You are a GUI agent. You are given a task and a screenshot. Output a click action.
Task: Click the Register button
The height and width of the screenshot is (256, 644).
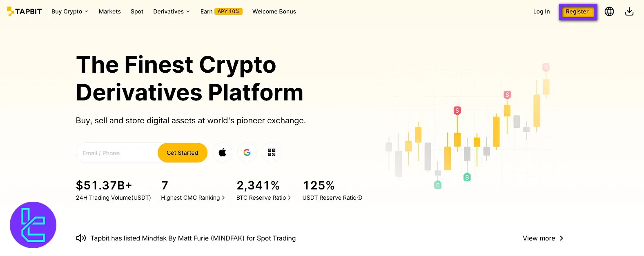[577, 11]
